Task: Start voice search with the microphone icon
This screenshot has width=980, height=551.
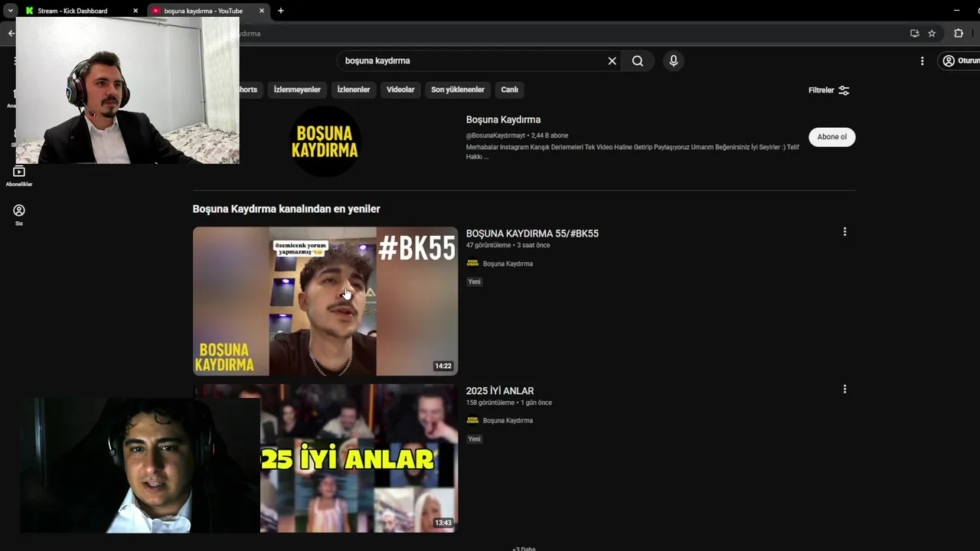Action: coord(674,61)
